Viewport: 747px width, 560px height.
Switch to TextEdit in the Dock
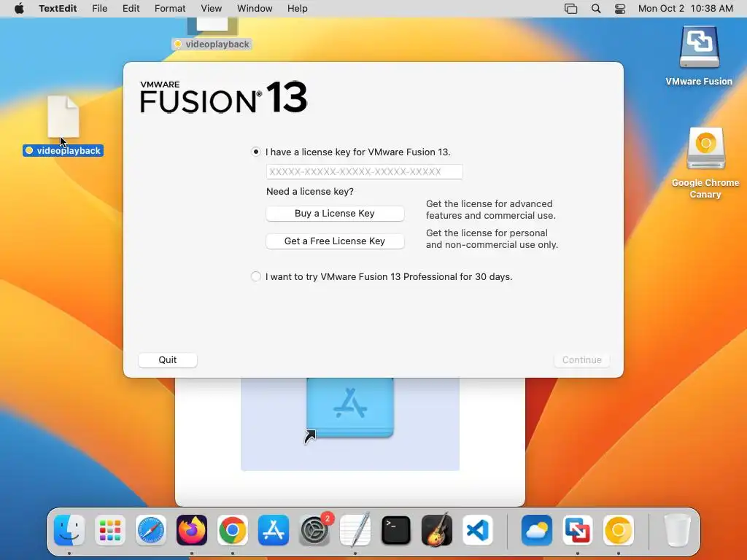355,529
